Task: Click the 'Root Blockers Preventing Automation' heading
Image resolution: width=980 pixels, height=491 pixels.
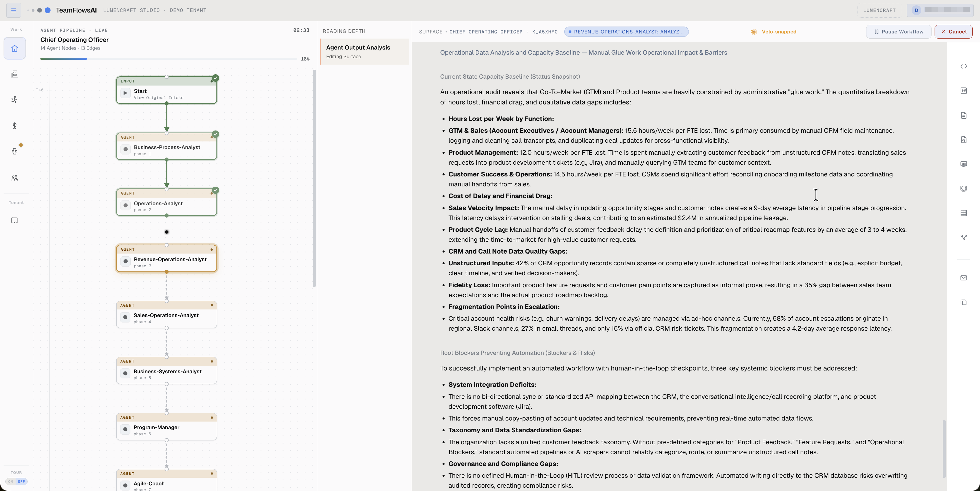Action: point(517,353)
